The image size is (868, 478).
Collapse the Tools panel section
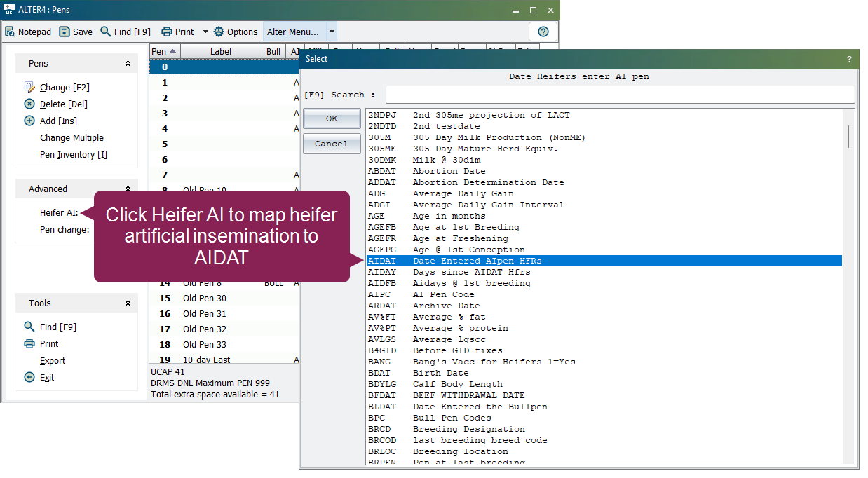[128, 303]
